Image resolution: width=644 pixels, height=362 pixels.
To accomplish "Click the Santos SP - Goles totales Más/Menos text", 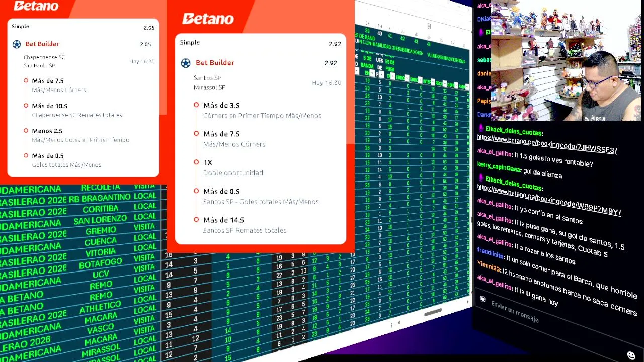I will click(261, 202).
